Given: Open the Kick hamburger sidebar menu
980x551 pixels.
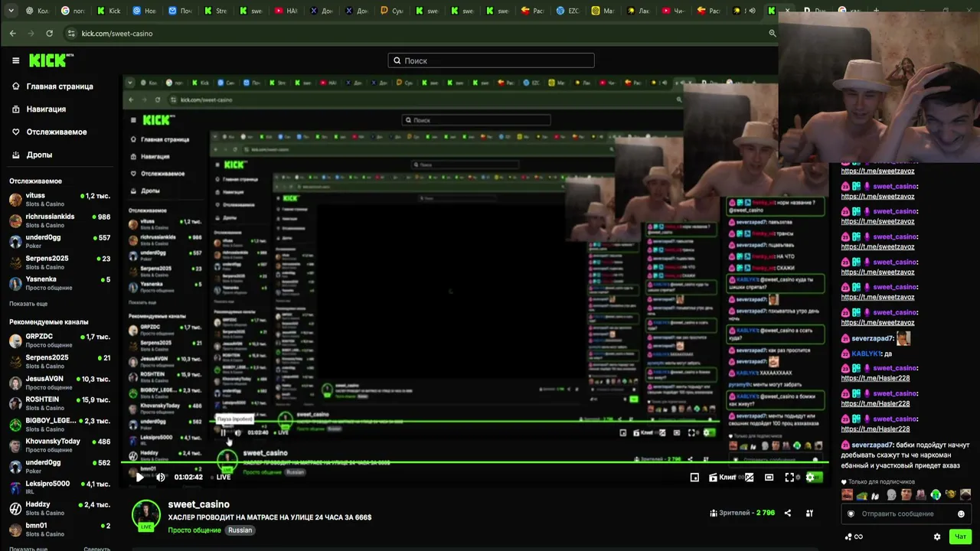Looking at the screenshot, I should 15,60.
